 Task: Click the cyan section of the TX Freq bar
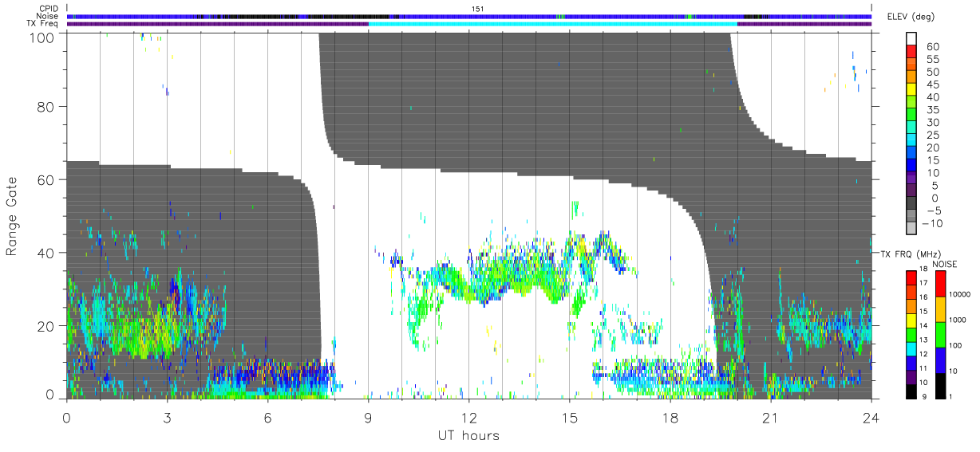pyautogui.click(x=552, y=24)
